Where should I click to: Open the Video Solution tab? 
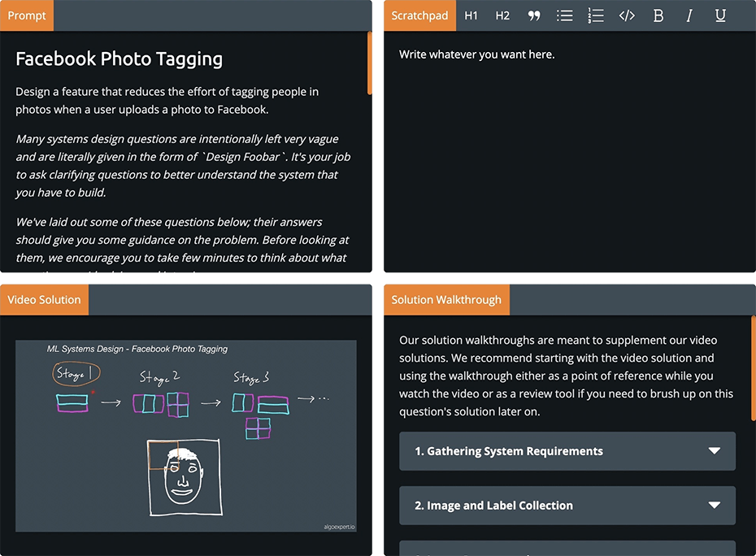click(45, 299)
